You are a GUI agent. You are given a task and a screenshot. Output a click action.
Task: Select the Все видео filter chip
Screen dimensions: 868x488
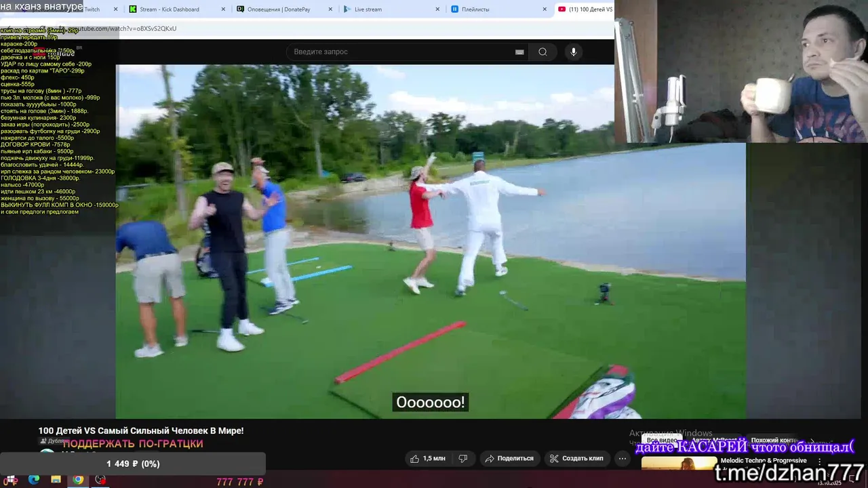coord(662,441)
